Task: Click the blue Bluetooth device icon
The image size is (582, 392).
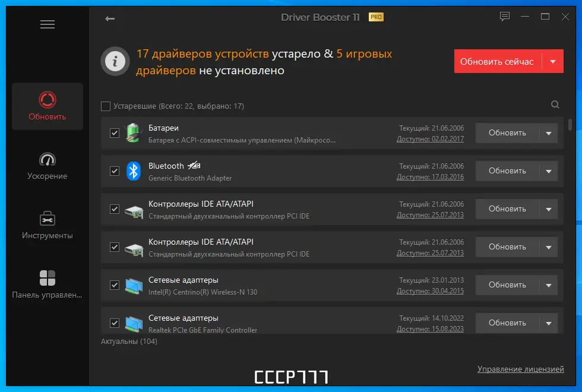Action: click(x=133, y=171)
